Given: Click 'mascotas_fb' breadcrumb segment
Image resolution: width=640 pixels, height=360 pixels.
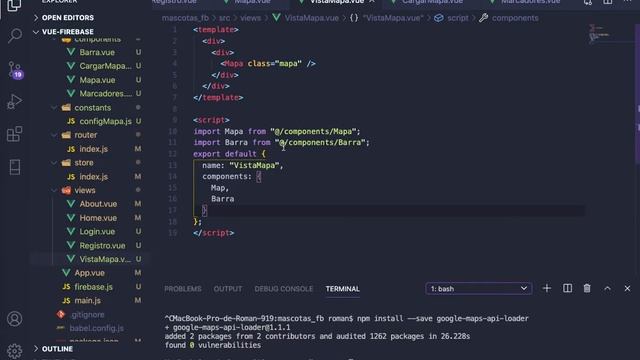Looking at the screenshot, I should [185, 18].
